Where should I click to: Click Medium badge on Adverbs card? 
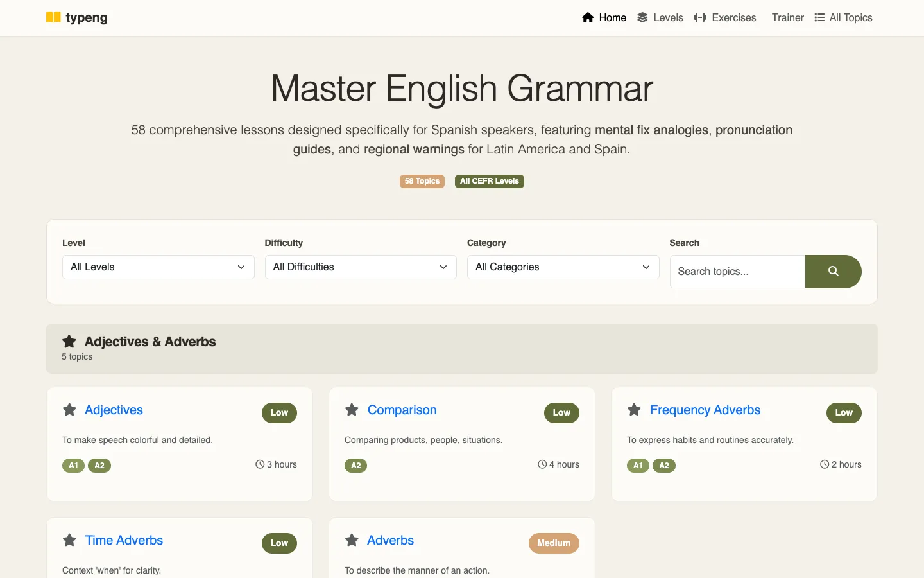[554, 543]
